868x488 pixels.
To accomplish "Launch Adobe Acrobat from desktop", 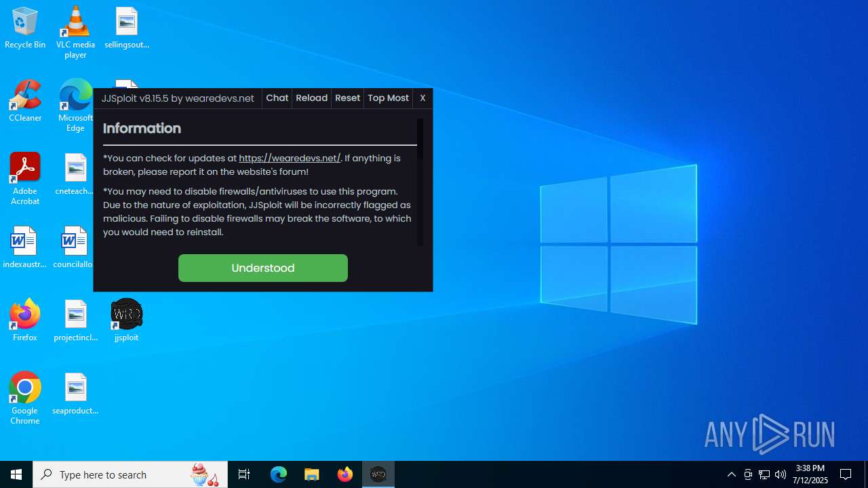I will tap(25, 179).
